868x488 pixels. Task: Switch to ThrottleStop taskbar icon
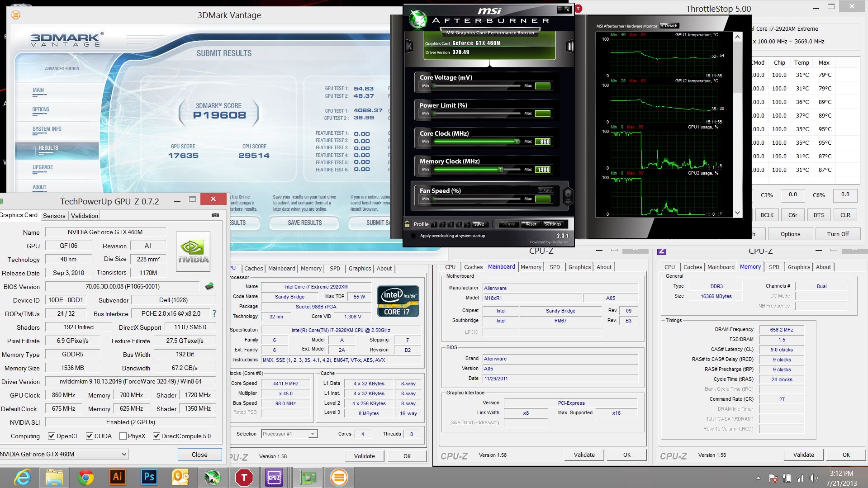click(244, 477)
